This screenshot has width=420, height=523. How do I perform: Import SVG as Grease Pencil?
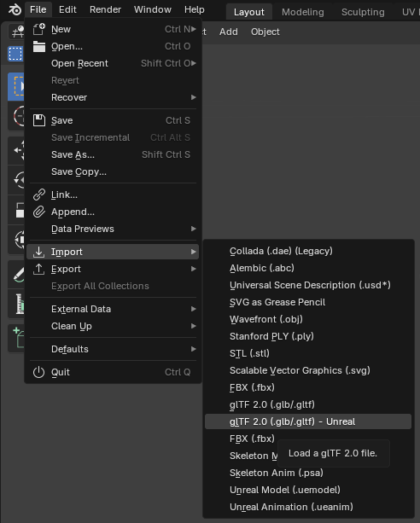pos(308,302)
